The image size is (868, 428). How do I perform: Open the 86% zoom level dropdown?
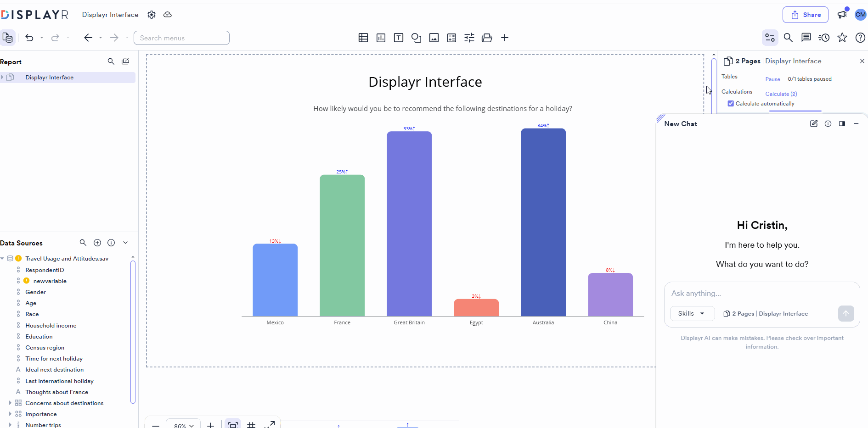tap(184, 425)
